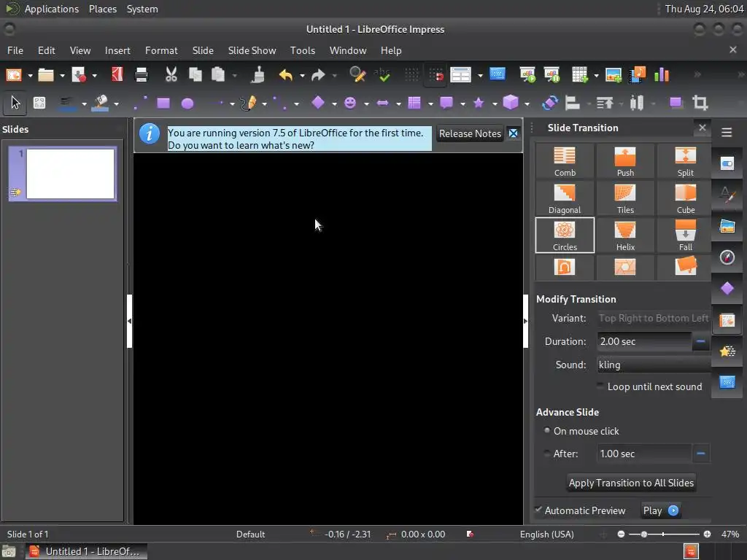Click the Crop Image tool
The height and width of the screenshot is (560, 747).
pyautogui.click(x=700, y=103)
